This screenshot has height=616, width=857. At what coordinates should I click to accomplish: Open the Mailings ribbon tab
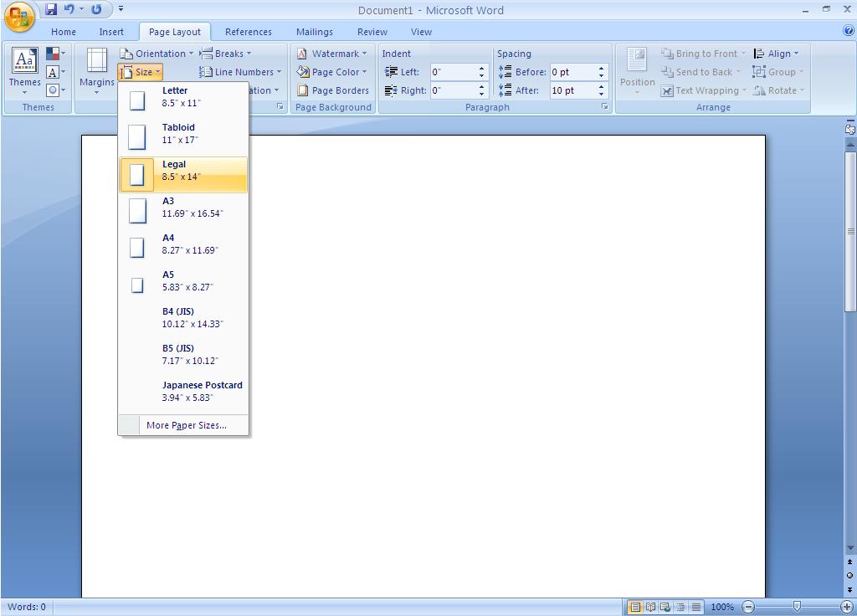pos(314,32)
